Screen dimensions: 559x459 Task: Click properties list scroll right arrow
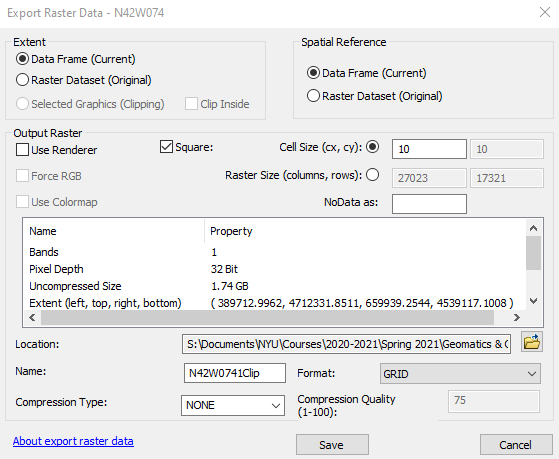pos(517,317)
